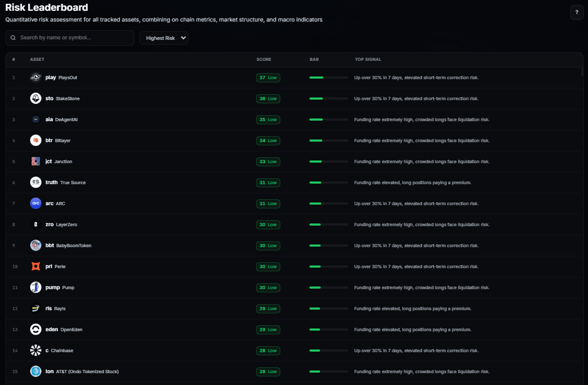This screenshot has height=385, width=588.
Task: Click the 'AT&T (Ondo Tokenized Stock)' name
Action: pos(87,372)
